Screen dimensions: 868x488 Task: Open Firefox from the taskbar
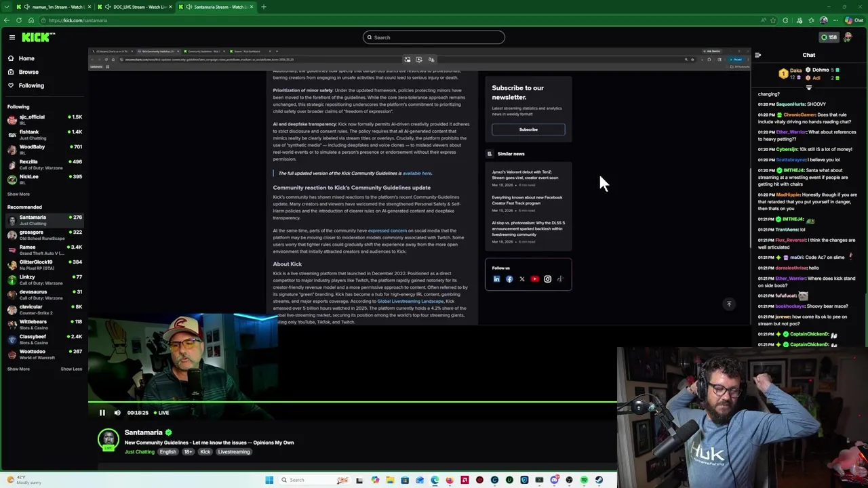pyautogui.click(x=450, y=480)
